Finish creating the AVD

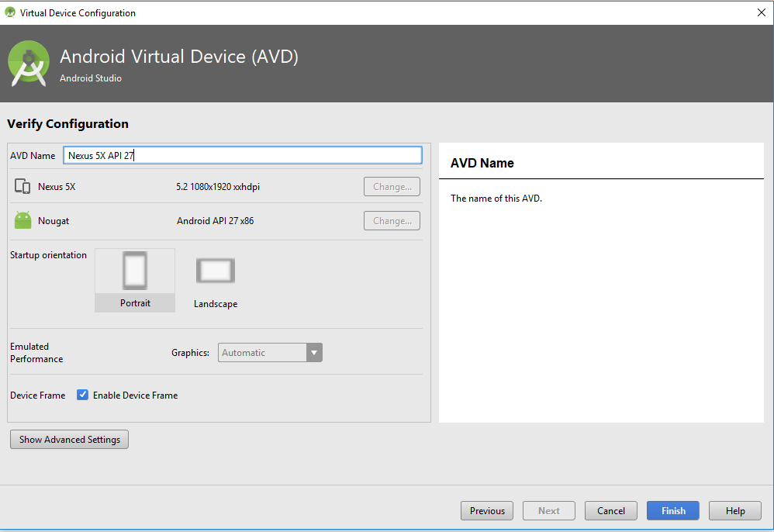(x=673, y=511)
